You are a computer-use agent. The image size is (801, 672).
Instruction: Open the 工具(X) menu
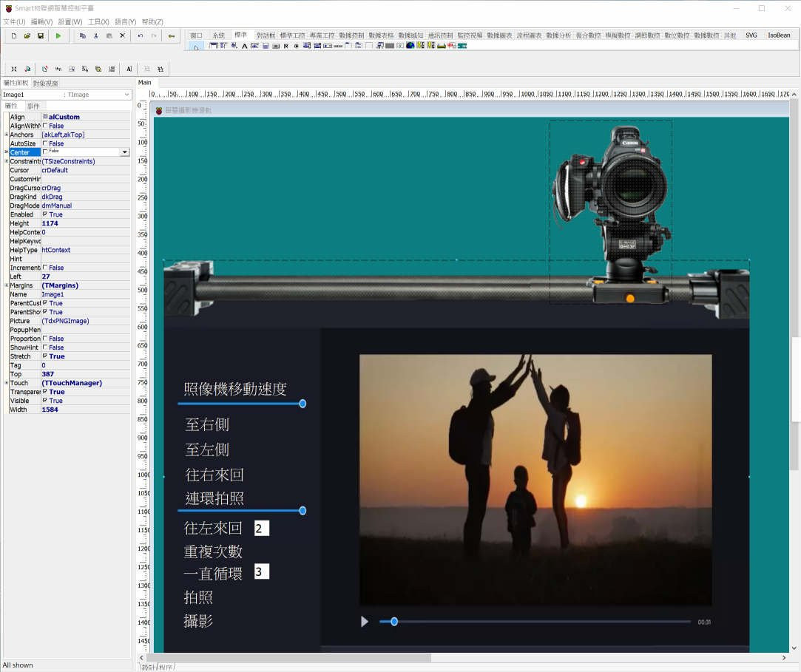coord(98,22)
